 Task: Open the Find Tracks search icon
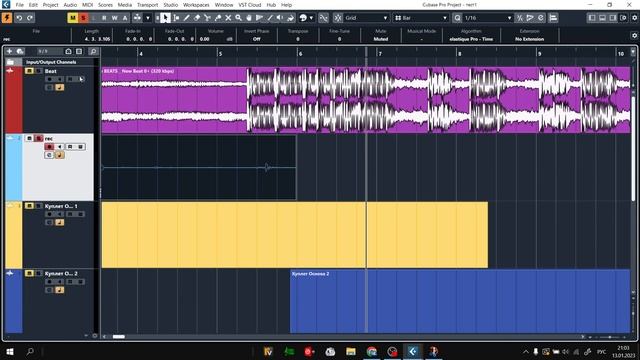pyautogui.click(x=93, y=51)
